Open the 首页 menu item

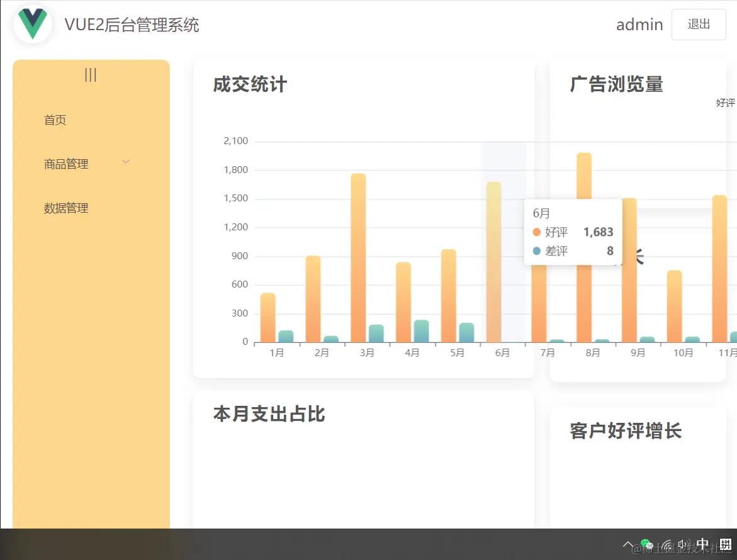click(55, 120)
